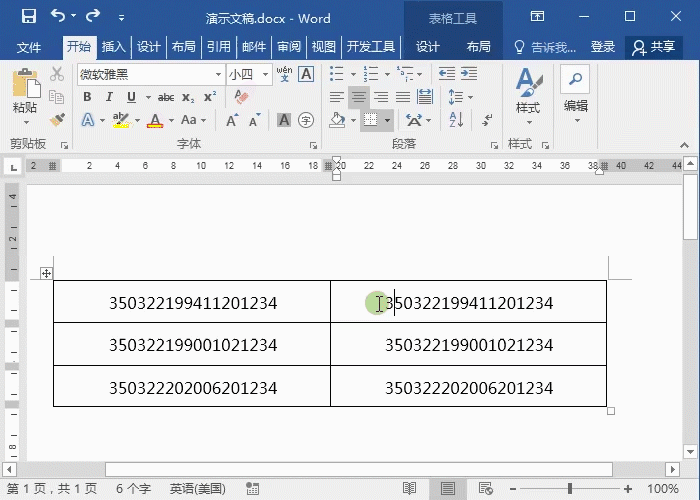Click 告诉我 search box
This screenshot has width=700, height=500.
tap(545, 47)
